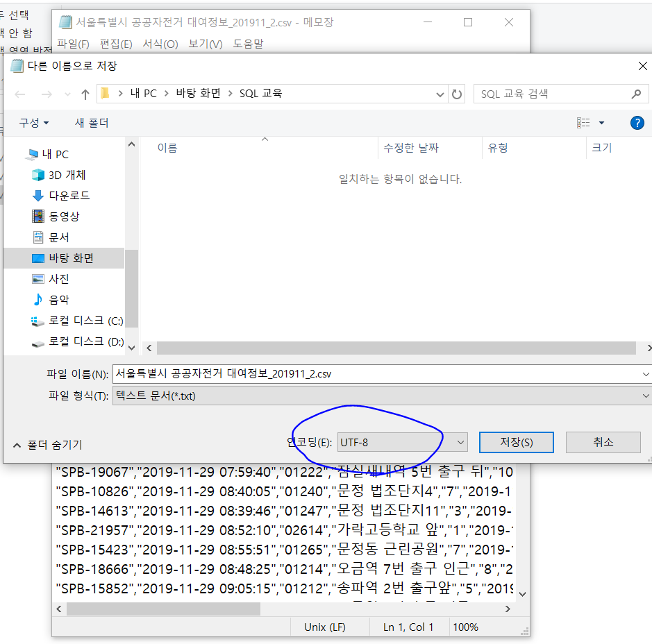Click the 저장(S) button

tap(516, 443)
